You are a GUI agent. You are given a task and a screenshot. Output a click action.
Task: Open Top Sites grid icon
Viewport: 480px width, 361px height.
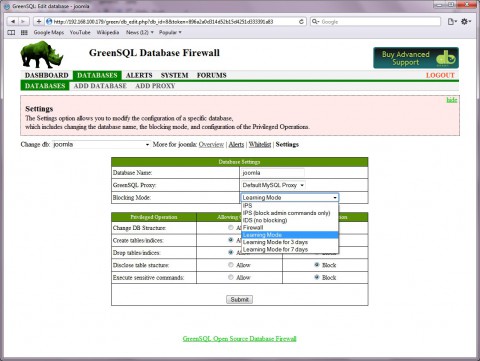(x=24, y=32)
